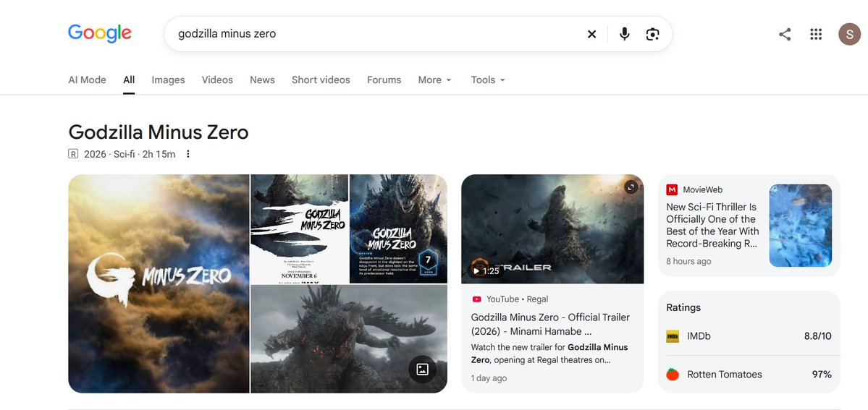Click the trailer description snippet text

pyautogui.click(x=549, y=354)
